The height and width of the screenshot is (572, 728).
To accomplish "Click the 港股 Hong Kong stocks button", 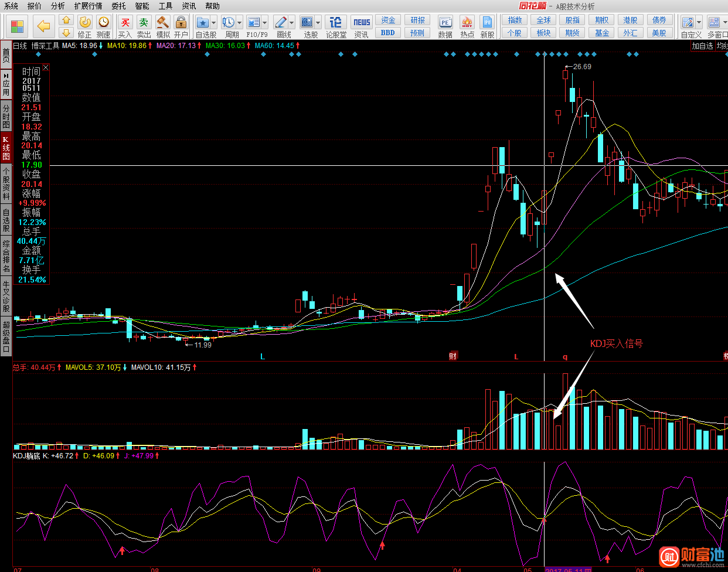I will pos(631,21).
